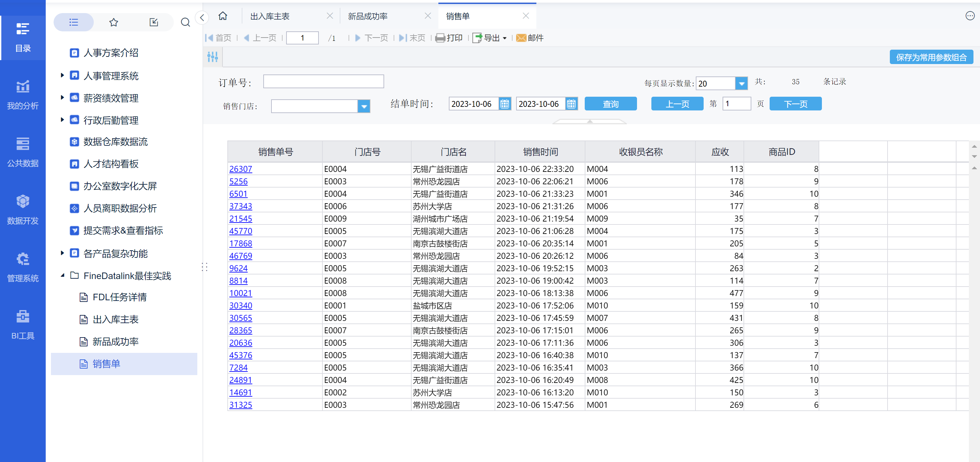
Task: Expand the 薪资绩效管理 tree node
Action: click(62, 98)
